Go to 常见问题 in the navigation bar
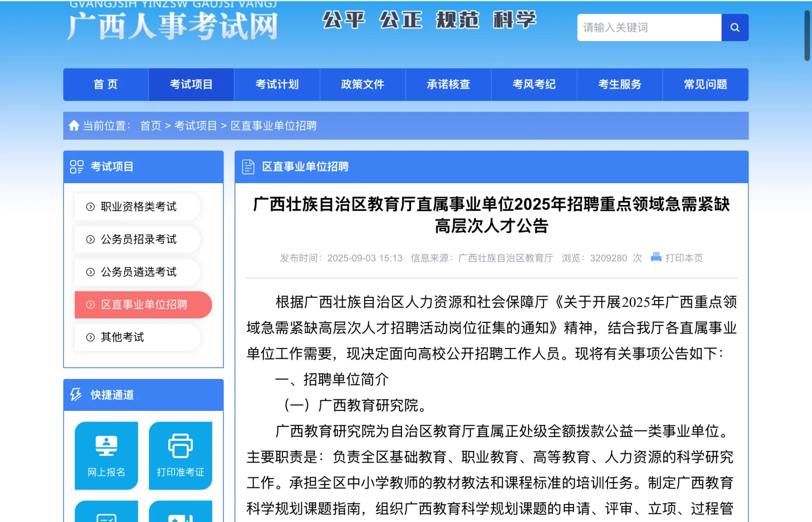The image size is (812, 522). point(706,85)
